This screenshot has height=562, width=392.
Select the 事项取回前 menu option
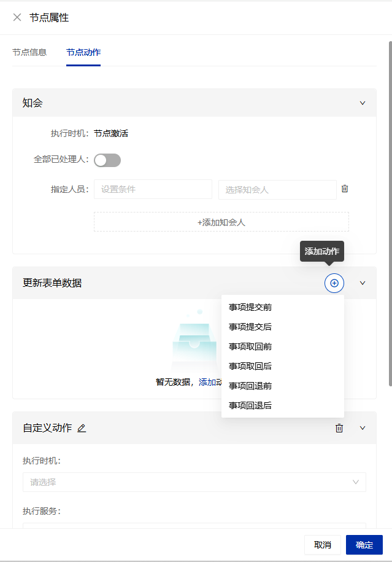coord(250,346)
